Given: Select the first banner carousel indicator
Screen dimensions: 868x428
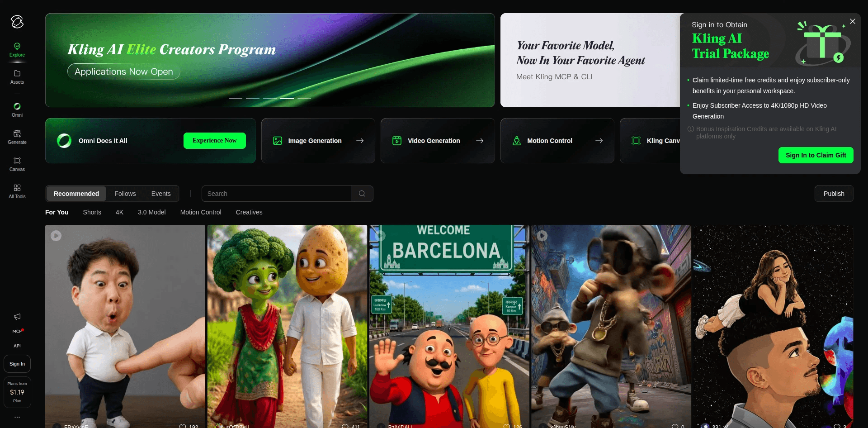Looking at the screenshot, I should tap(236, 98).
